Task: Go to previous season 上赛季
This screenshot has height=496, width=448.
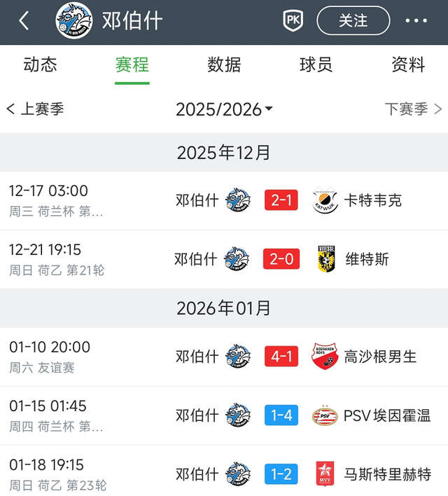Action: tap(35, 109)
